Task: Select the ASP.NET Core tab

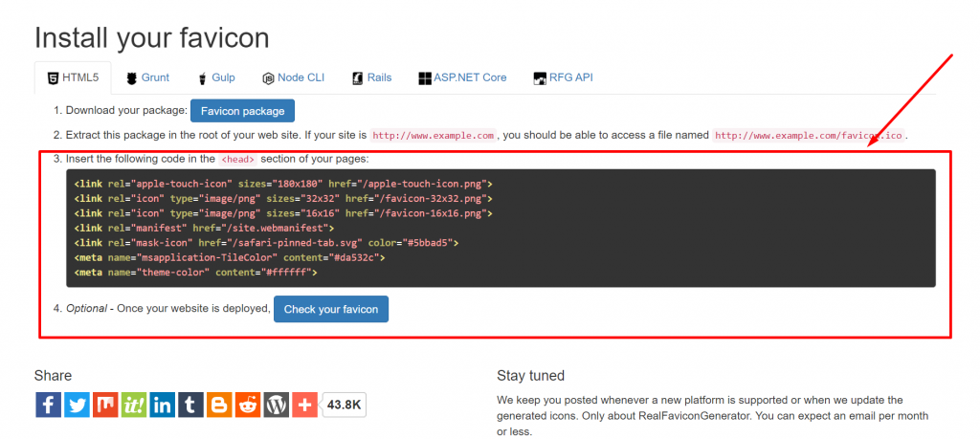Action: tap(462, 78)
